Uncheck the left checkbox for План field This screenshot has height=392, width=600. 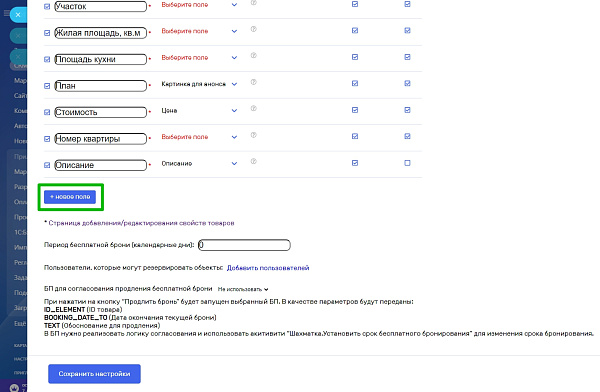47,86
